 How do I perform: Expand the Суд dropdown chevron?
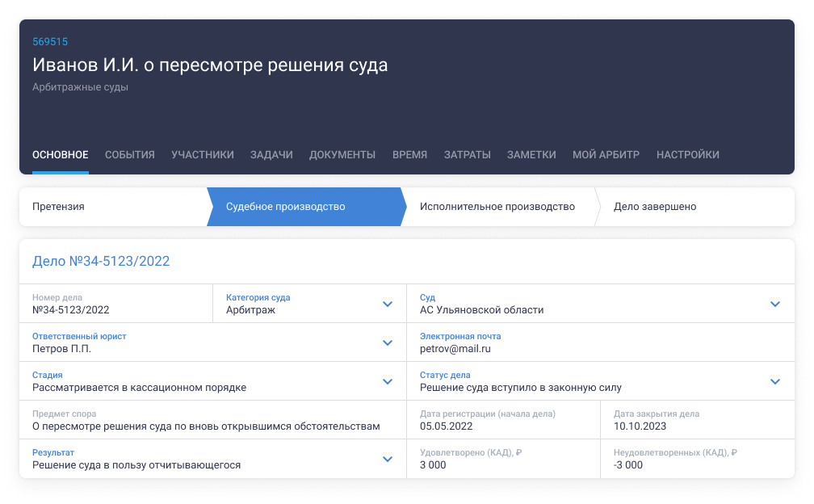tap(775, 304)
